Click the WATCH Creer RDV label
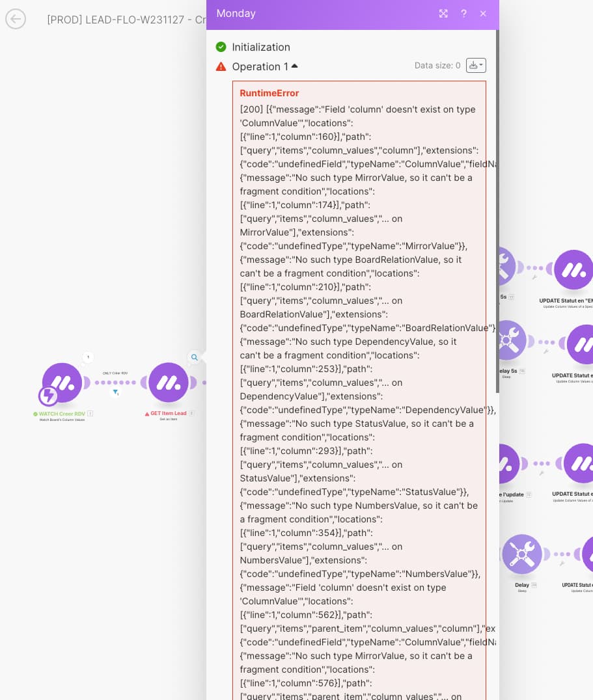This screenshot has width=593, height=700. coord(62,414)
